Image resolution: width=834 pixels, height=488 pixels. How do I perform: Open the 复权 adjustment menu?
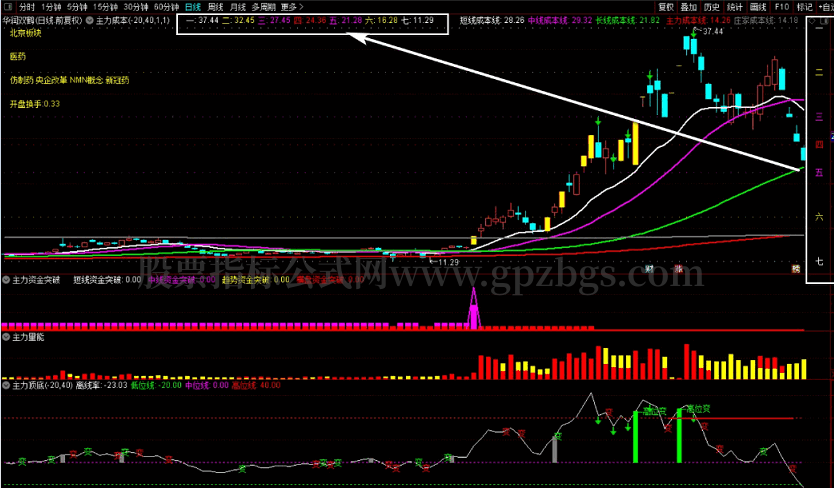coord(665,6)
